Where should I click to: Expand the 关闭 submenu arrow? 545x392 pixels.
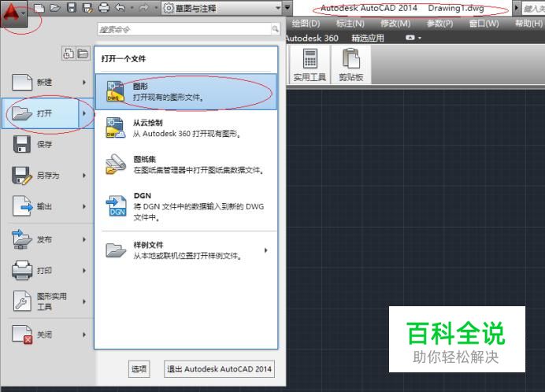(x=84, y=335)
